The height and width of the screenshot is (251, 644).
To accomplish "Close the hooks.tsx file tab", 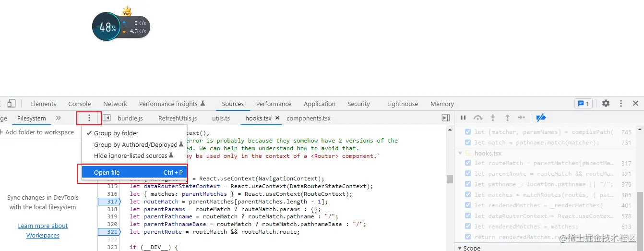I will point(277,118).
